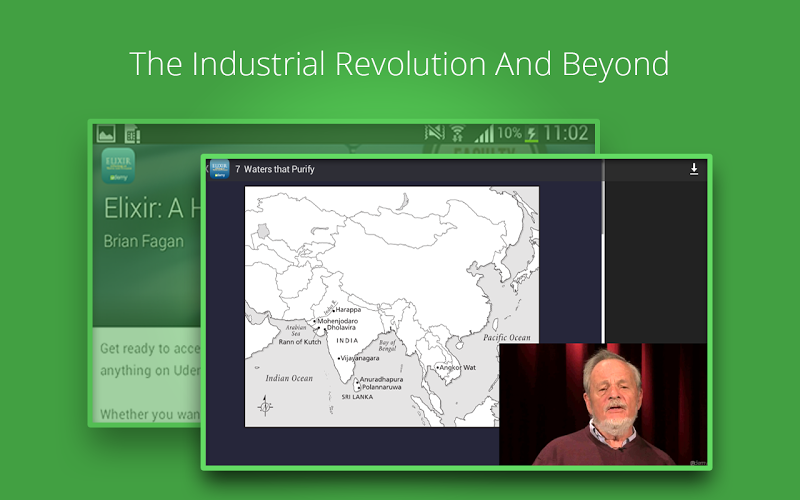Tap the muted sound icon in status bar
The image size is (800, 500).
435,133
